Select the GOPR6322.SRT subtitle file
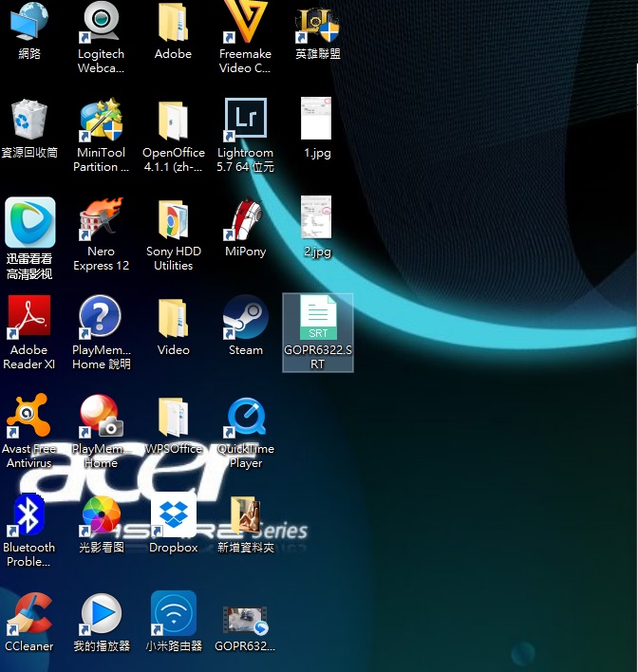Viewport: 638px width, 672px height. pos(318,332)
